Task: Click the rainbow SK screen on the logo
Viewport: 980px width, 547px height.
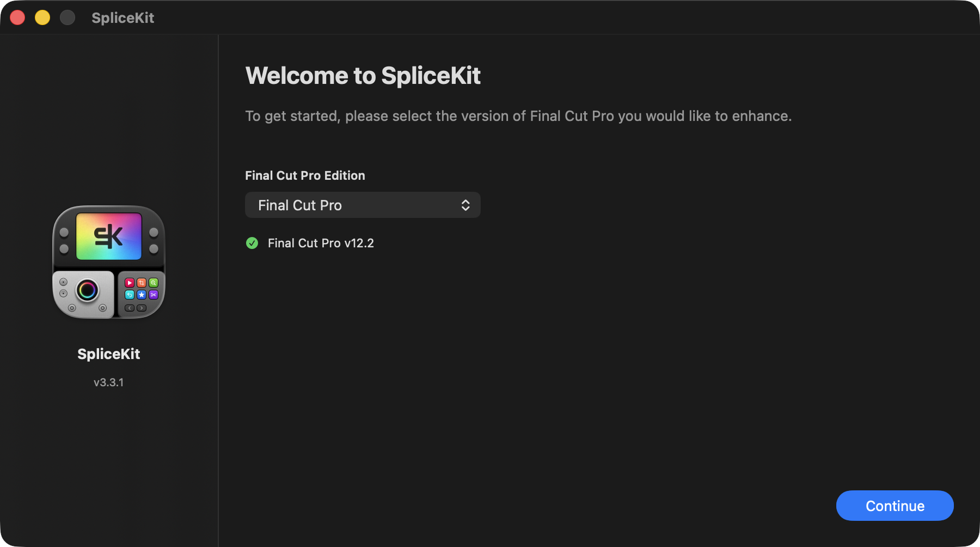Action: pos(109,236)
